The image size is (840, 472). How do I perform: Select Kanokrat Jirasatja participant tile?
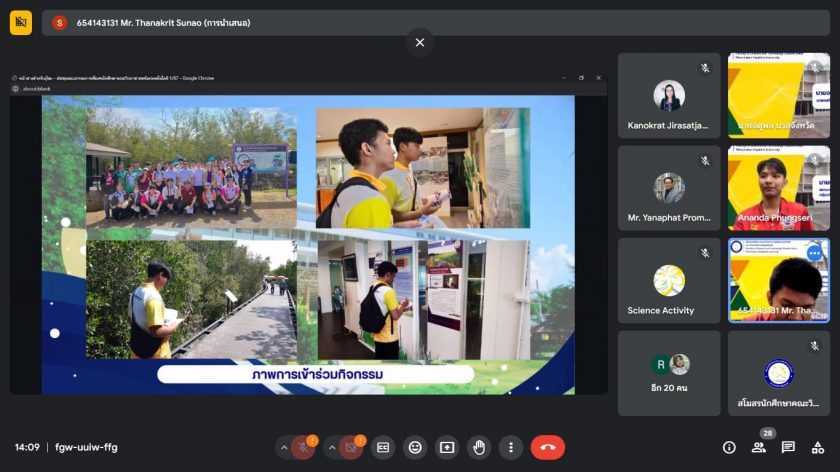668,96
